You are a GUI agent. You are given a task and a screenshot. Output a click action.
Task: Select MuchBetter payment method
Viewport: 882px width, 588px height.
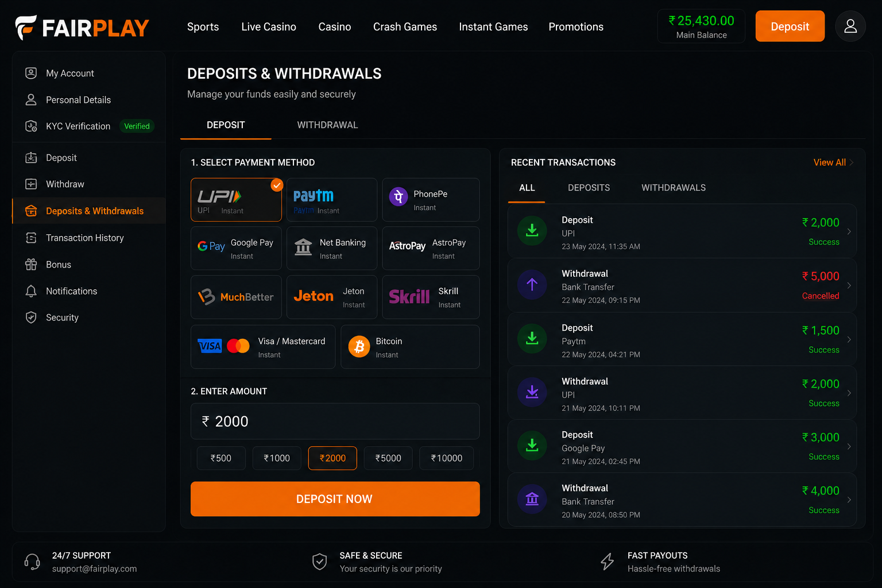coord(236,297)
